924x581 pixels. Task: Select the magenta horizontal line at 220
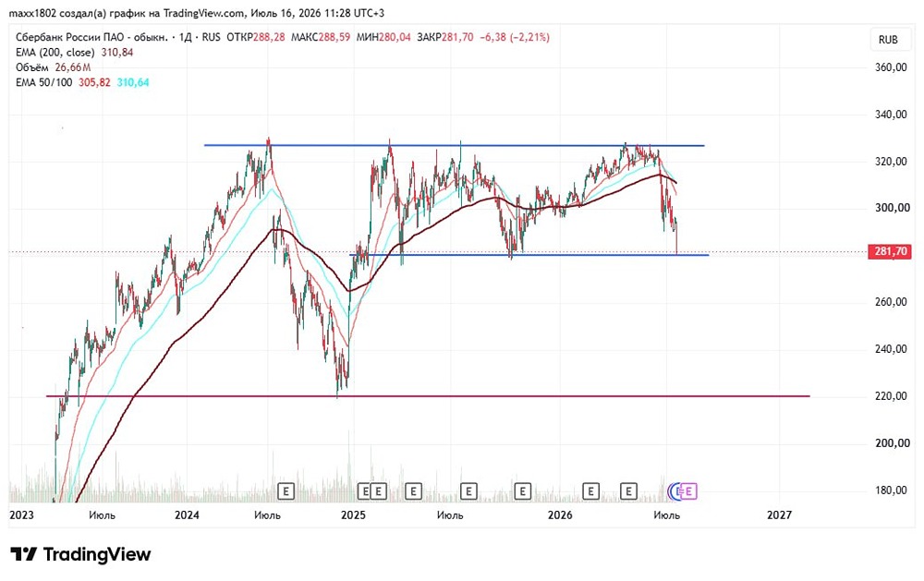coord(428,396)
